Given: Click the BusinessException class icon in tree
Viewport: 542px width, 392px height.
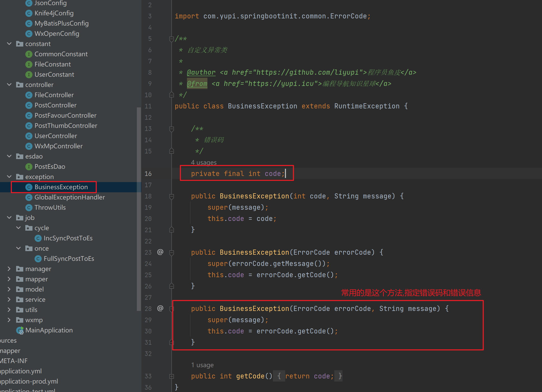Looking at the screenshot, I should click(x=29, y=187).
